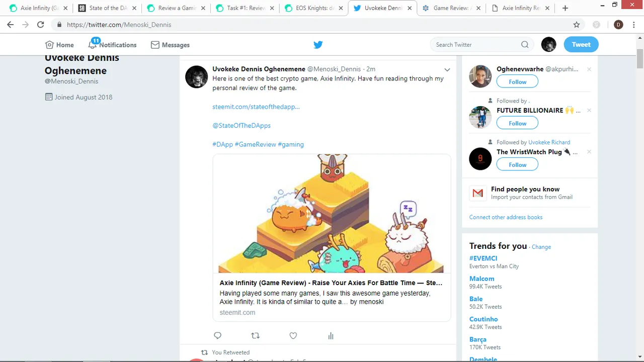The image size is (644, 362).
Task: Dismiss The WristWatch Plug suggestion
Action: (x=589, y=152)
